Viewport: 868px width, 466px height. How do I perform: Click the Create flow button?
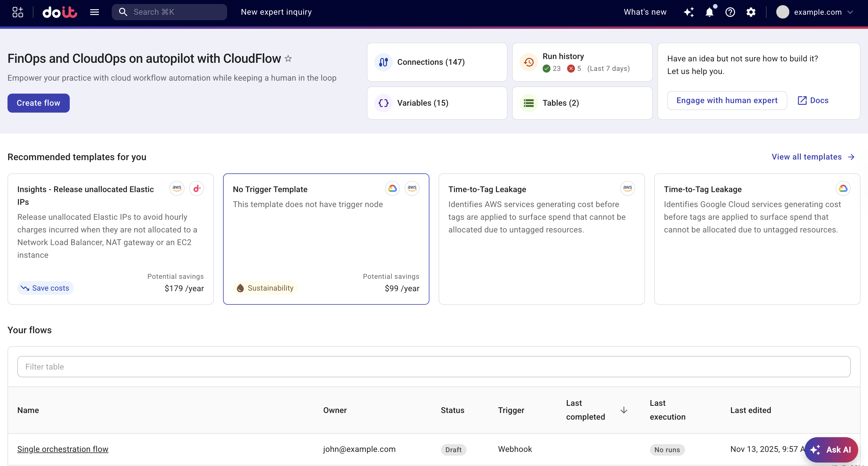click(x=38, y=103)
